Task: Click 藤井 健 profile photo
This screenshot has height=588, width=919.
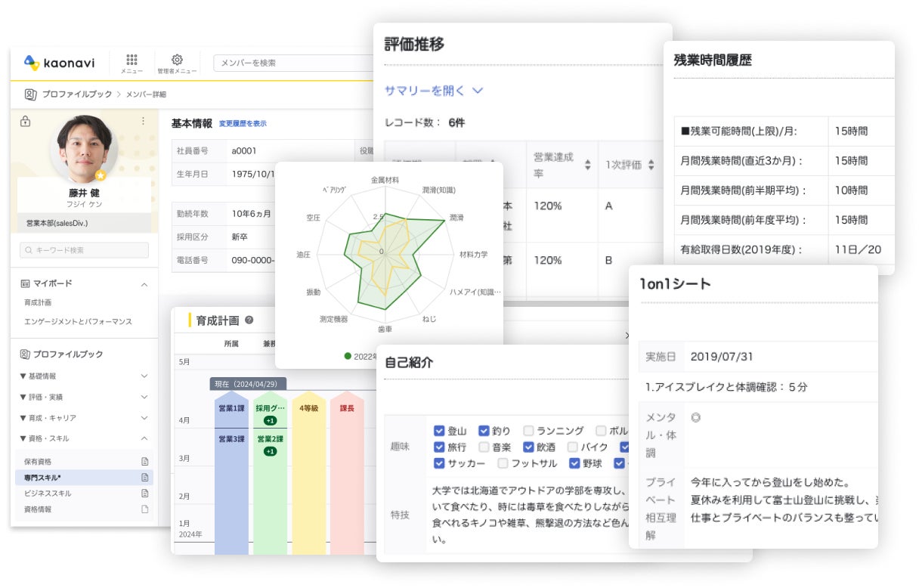Action: [x=84, y=148]
